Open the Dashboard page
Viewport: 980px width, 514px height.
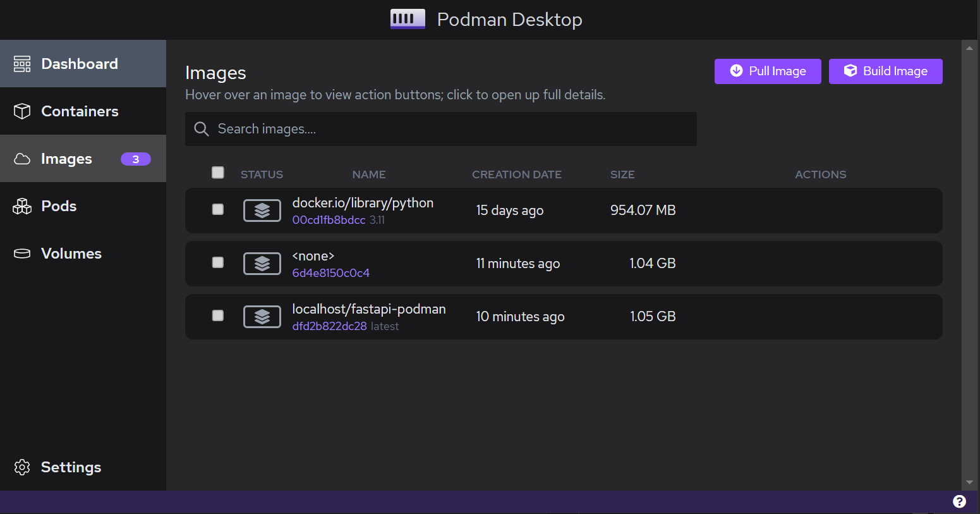click(83, 64)
